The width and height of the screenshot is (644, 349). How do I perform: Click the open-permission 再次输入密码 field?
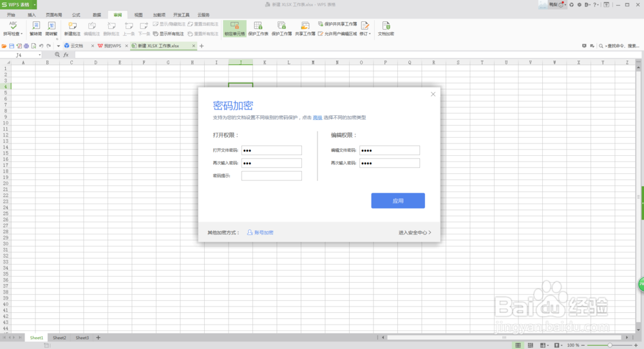click(272, 163)
